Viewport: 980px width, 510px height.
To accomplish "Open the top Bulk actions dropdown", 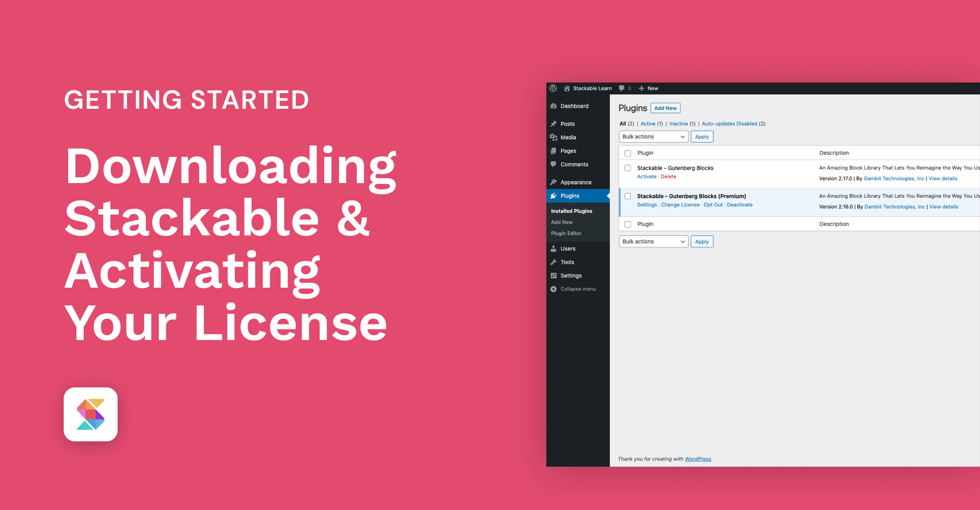I will 653,136.
